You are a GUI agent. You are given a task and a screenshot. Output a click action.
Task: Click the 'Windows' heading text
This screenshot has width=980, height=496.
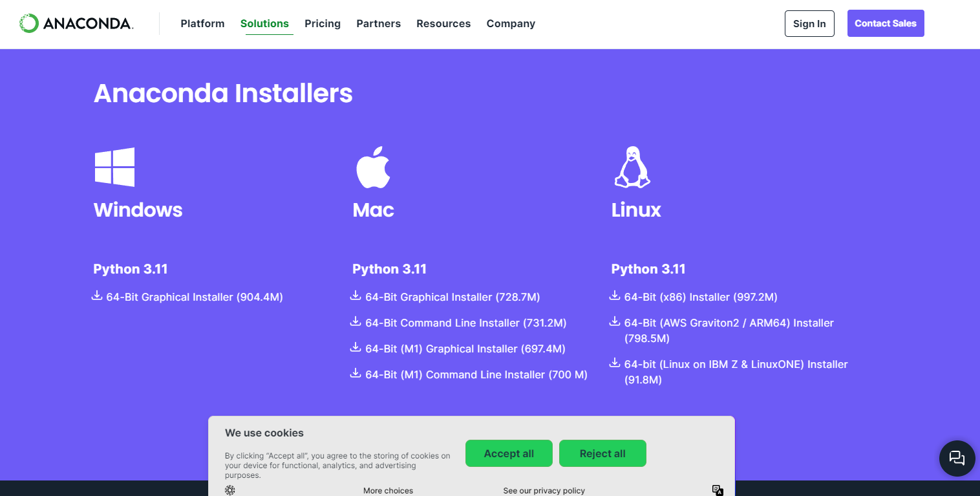point(138,210)
